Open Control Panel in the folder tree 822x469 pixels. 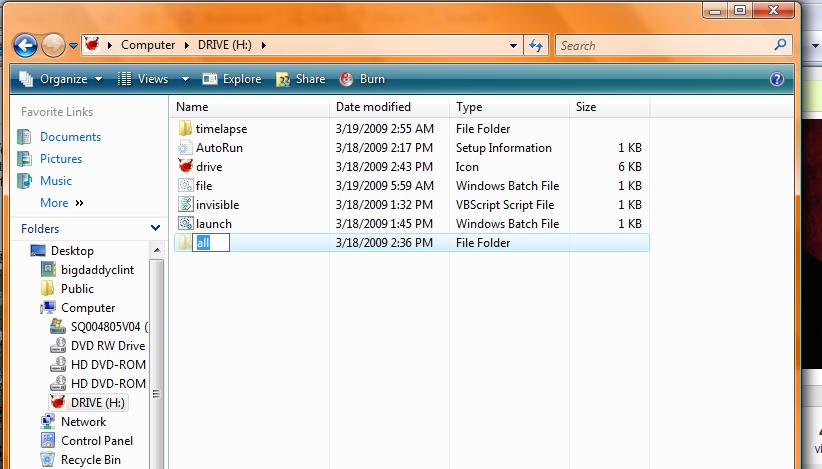(x=97, y=441)
